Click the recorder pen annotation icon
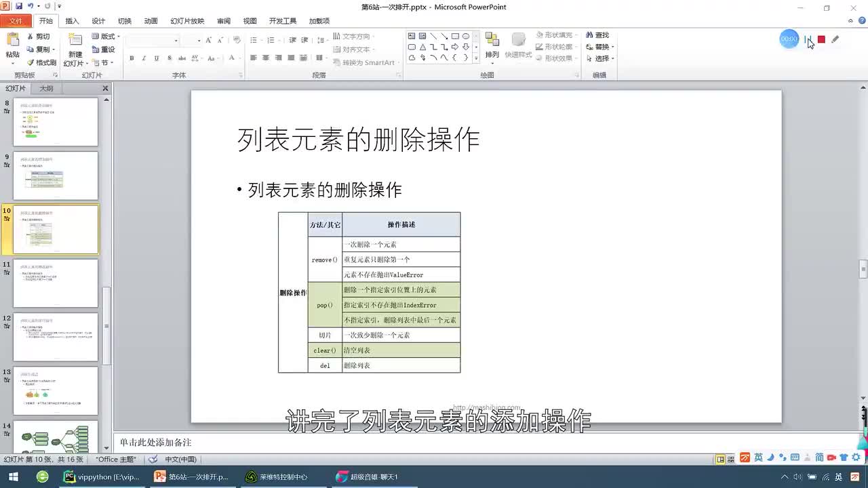Screen dimensions: 868x488 point(835,39)
